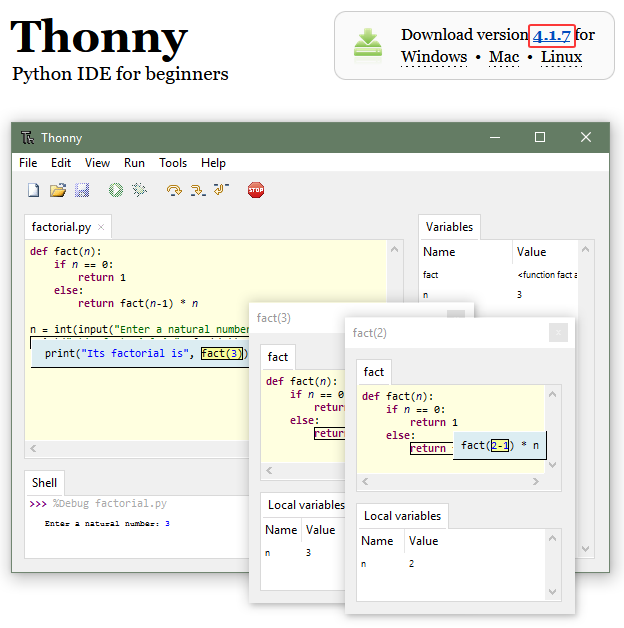Click the Linux download link

coord(561,57)
